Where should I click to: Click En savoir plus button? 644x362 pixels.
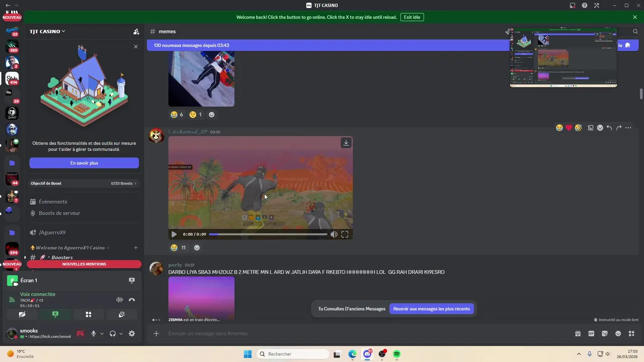coord(84,163)
